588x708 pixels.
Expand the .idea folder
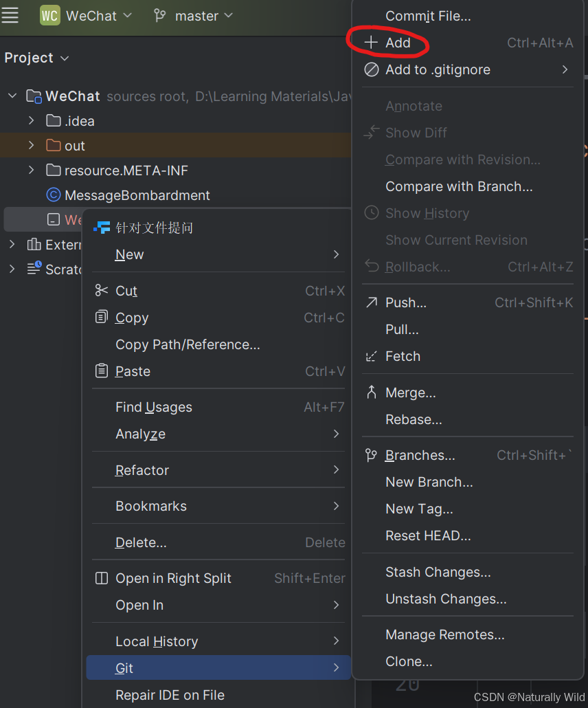pos(31,120)
